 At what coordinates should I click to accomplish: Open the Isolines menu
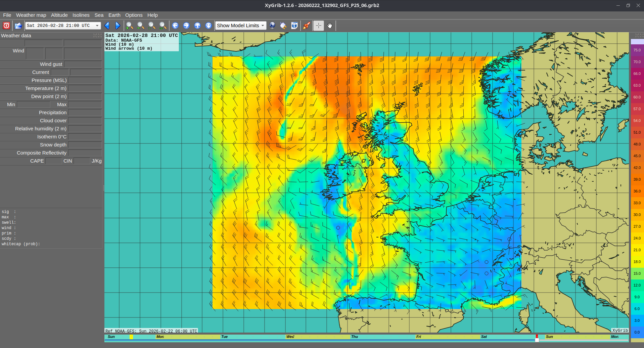click(x=81, y=15)
